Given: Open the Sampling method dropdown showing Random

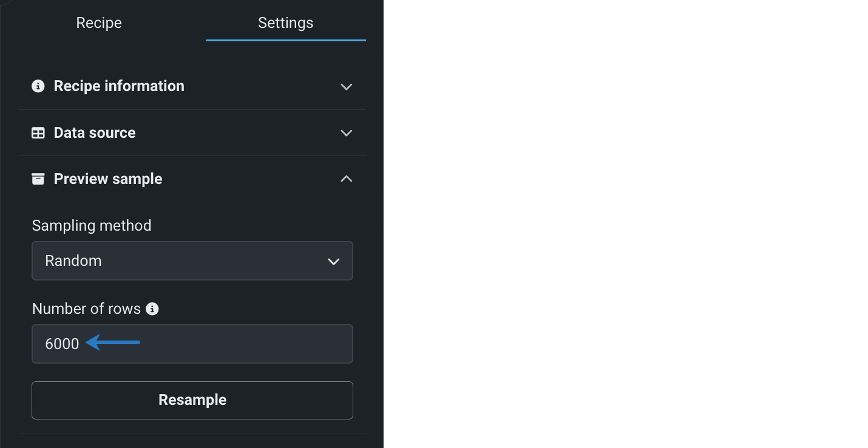Looking at the screenshot, I should 182,261.
